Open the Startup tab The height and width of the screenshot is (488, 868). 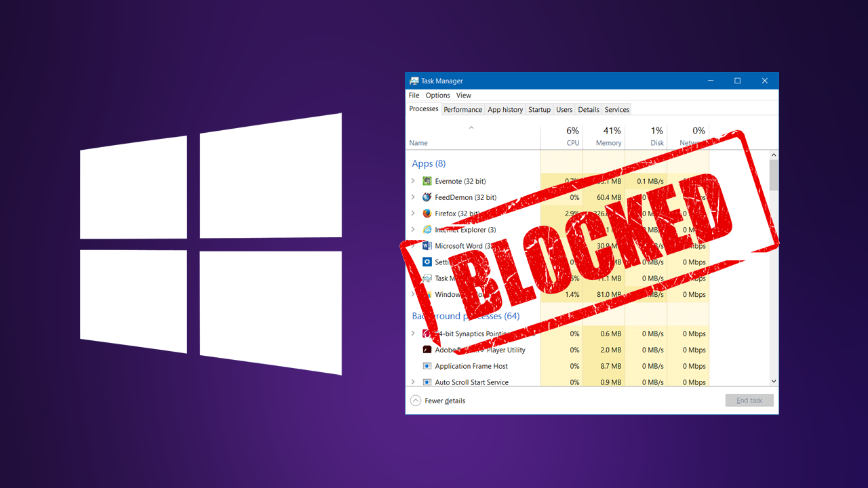540,110
